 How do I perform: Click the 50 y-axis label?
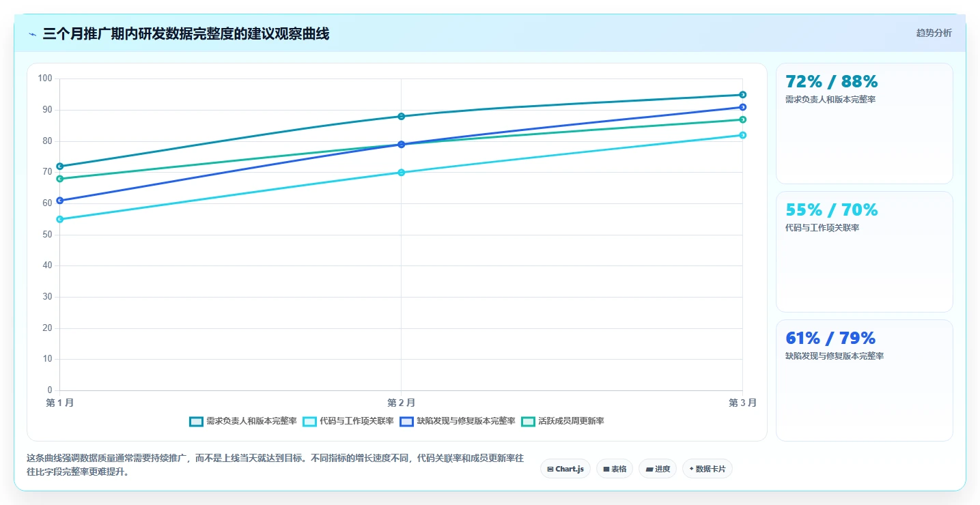[x=47, y=235]
